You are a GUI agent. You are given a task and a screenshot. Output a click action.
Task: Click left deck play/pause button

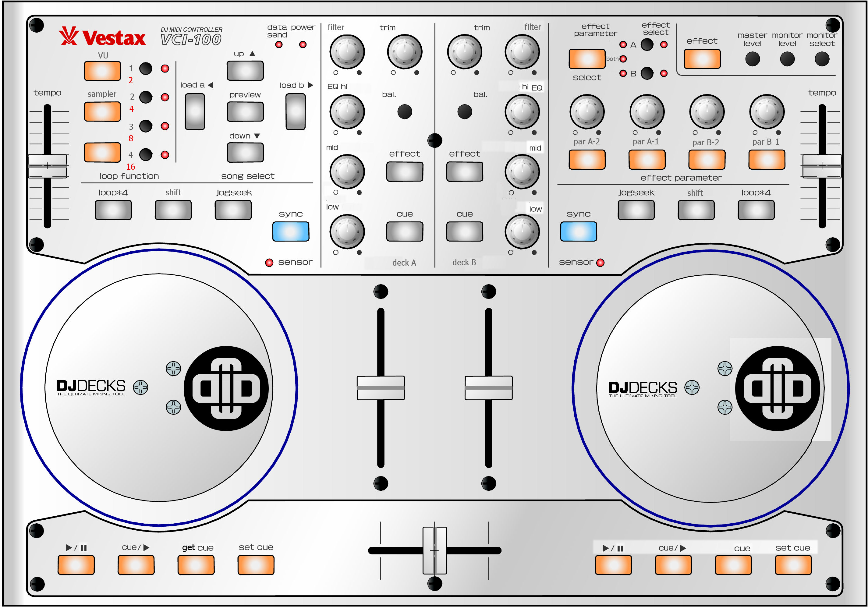click(76, 565)
